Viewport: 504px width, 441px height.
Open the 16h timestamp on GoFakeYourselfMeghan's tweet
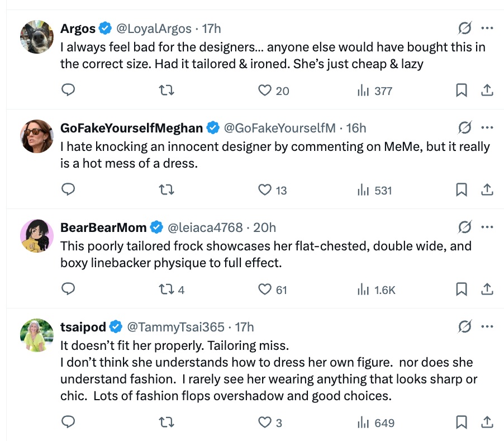[356, 128]
